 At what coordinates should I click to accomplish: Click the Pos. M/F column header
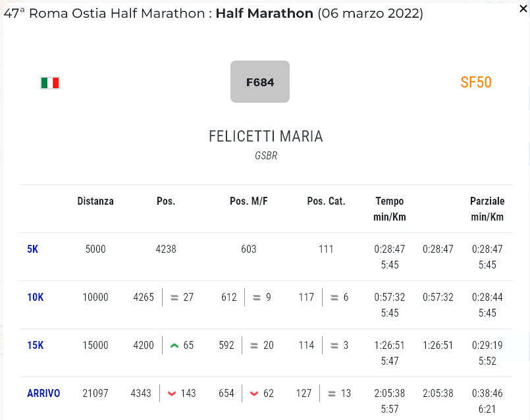(248, 201)
